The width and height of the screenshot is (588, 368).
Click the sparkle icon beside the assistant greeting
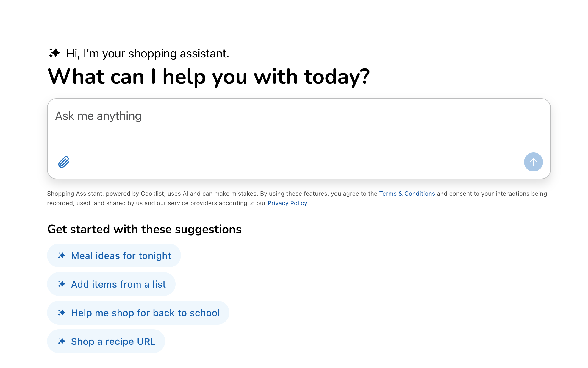coord(54,53)
